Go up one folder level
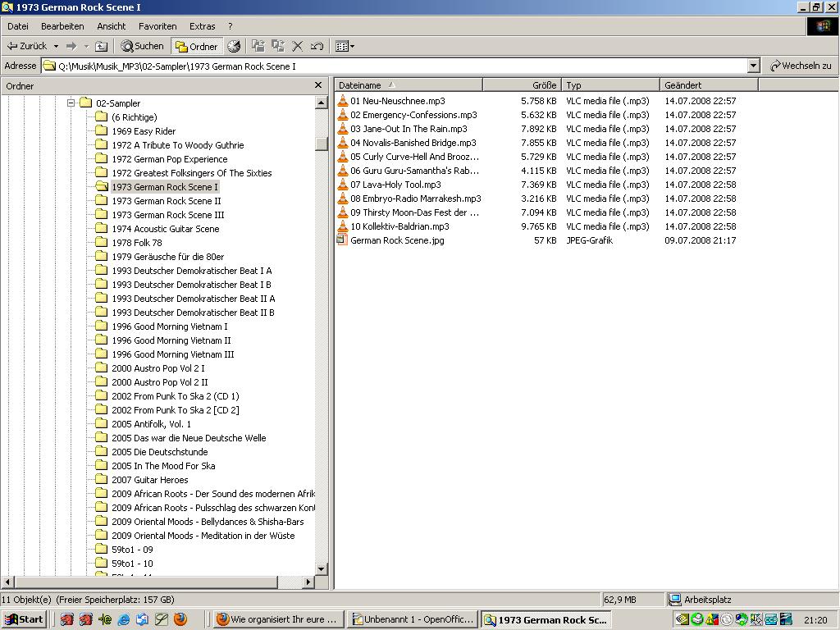 pos(101,46)
